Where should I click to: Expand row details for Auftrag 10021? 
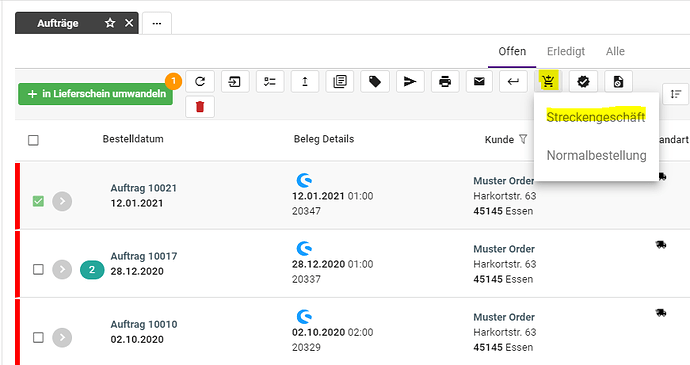pos(62,201)
